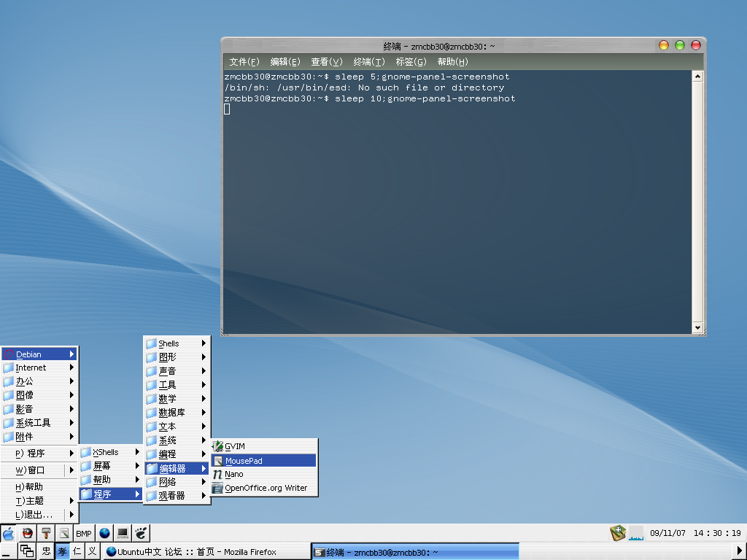
Task: Click the 观看器 folder icon in the programs submenu
Action: pyautogui.click(x=152, y=496)
